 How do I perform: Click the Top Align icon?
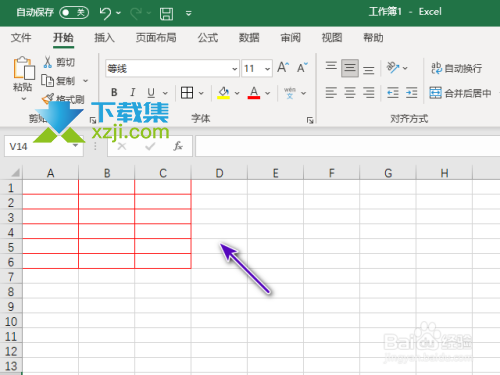[331, 67]
